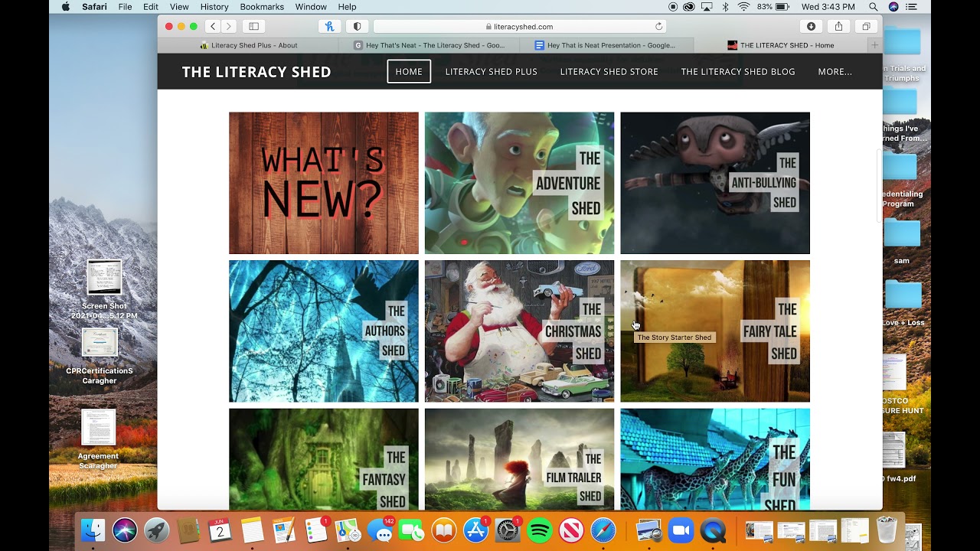The image size is (980, 551).
Task: Open Launchpad in the Dock
Action: [157, 530]
